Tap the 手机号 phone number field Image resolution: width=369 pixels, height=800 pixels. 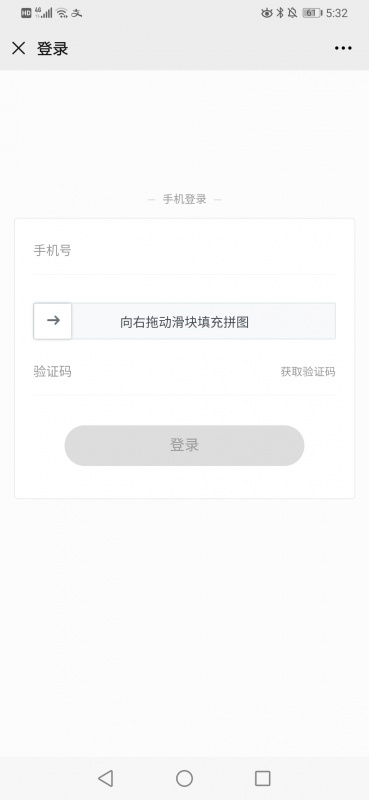point(184,251)
